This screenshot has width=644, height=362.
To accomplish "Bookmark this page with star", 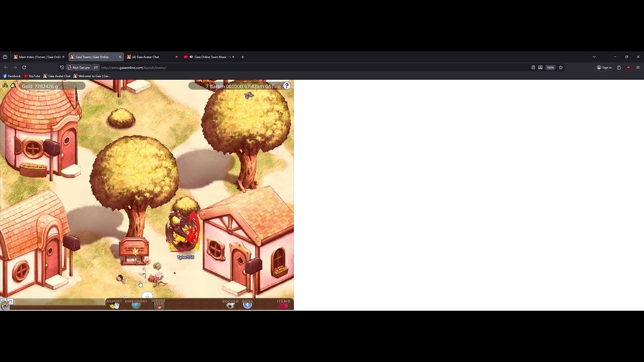I will click(x=560, y=67).
